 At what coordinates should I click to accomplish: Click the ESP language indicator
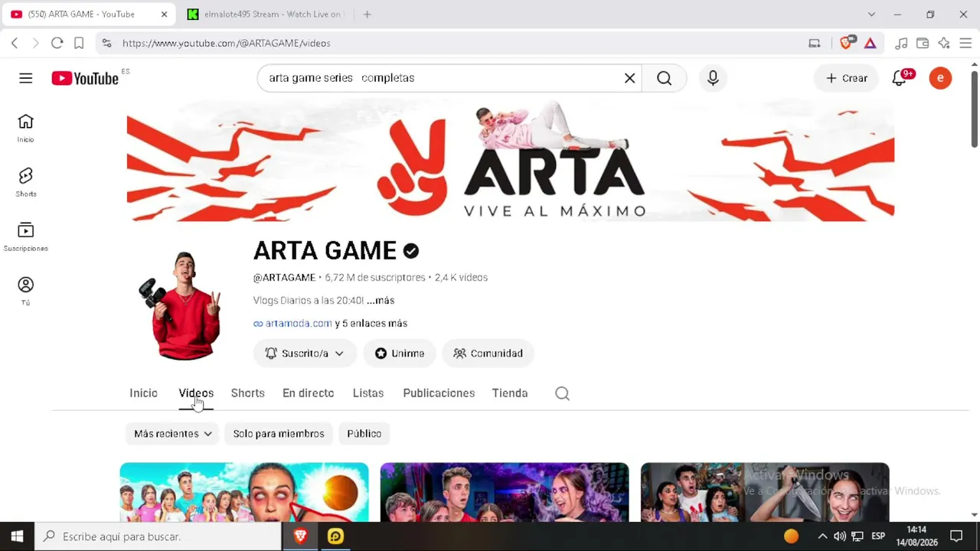878,536
